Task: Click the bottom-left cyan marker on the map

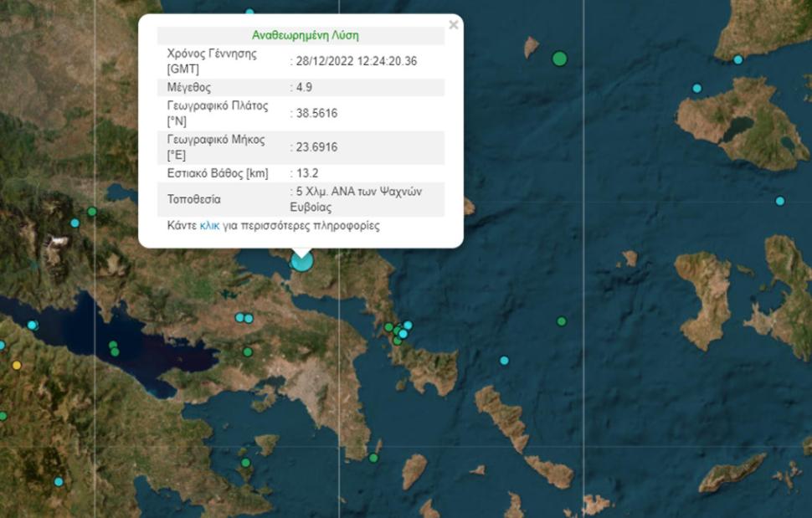Action: coord(59,481)
